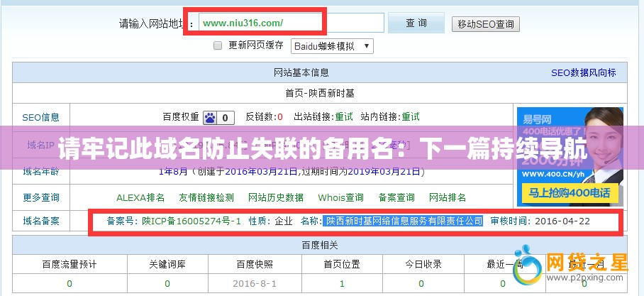The image size is (644, 296).
Task: Click the 反链数 value 0
Action: tap(280, 117)
